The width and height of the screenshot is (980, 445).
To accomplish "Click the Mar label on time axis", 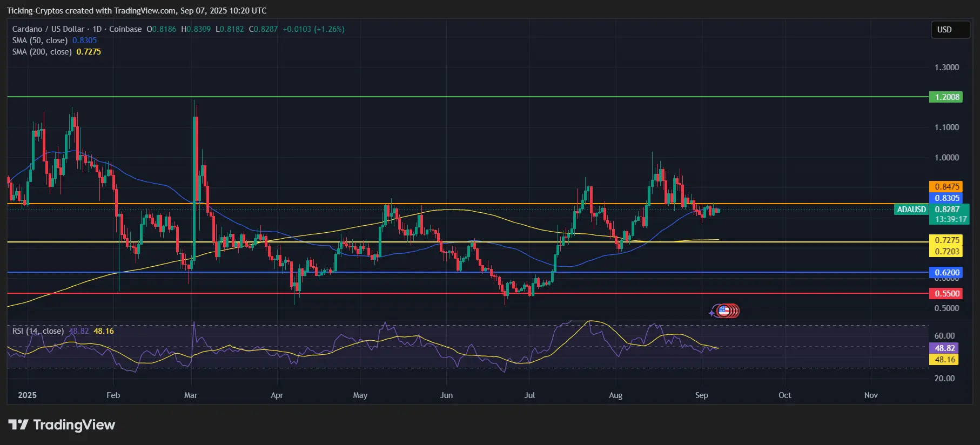I will tap(191, 395).
